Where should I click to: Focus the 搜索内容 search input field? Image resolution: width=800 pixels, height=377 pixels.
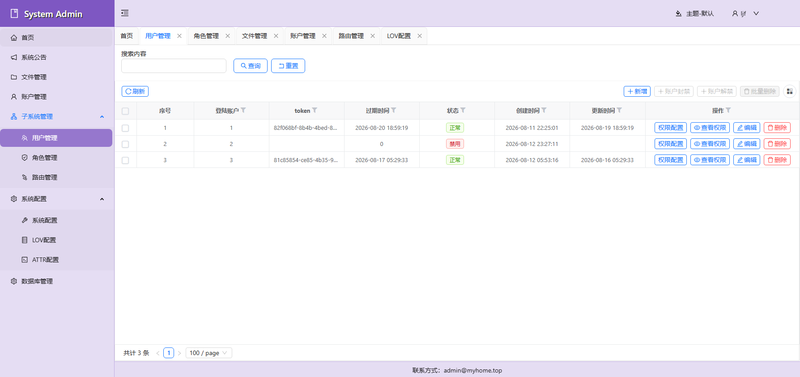pos(173,66)
